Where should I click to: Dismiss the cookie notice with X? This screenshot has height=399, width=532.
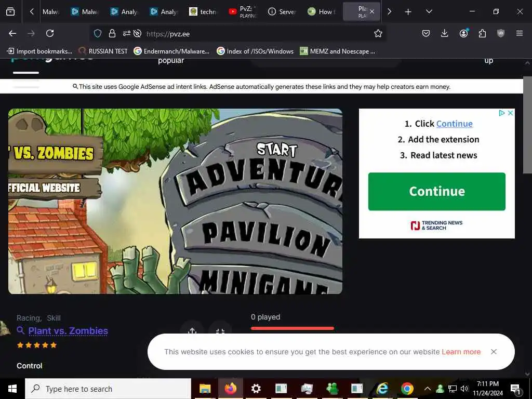tap(494, 352)
